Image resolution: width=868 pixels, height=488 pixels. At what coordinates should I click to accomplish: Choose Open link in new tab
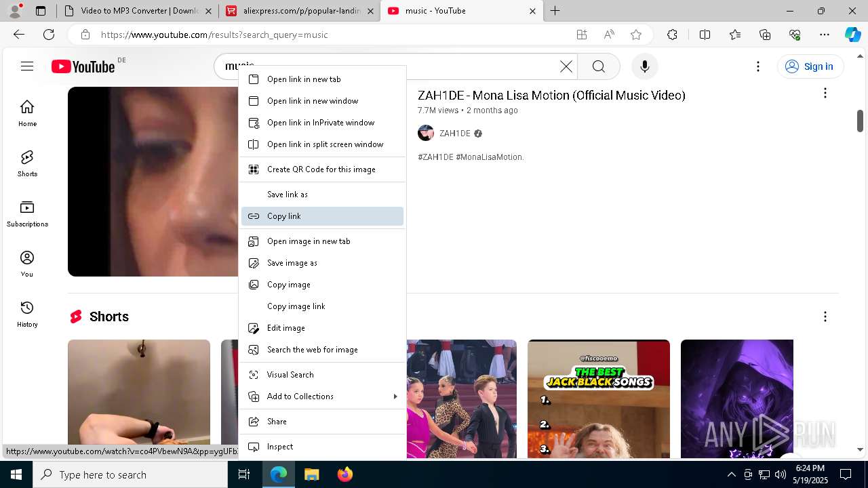323,79
